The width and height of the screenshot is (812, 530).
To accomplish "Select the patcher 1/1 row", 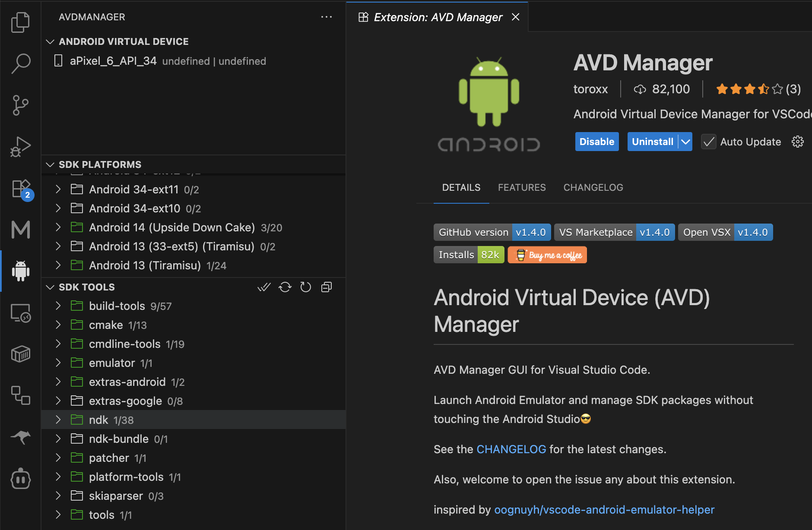I will coord(193,457).
